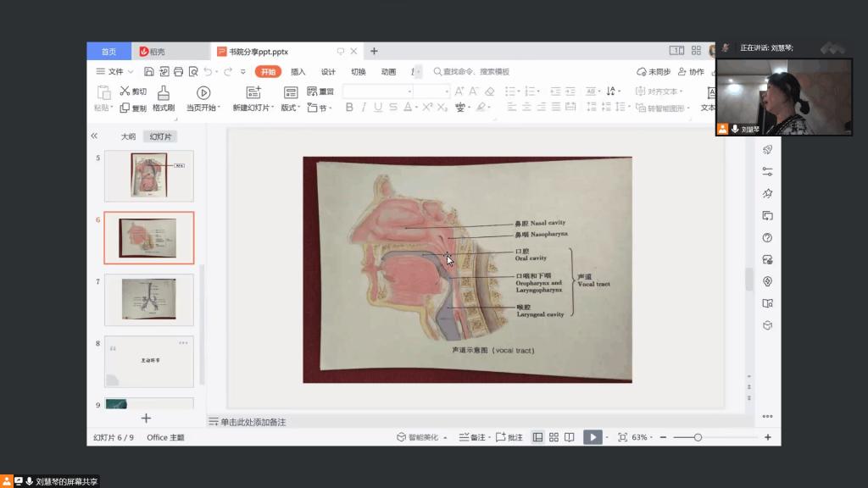Image resolution: width=868 pixels, height=488 pixels.
Task: Select slide 7 thumbnail in panel
Action: pyautogui.click(x=148, y=299)
